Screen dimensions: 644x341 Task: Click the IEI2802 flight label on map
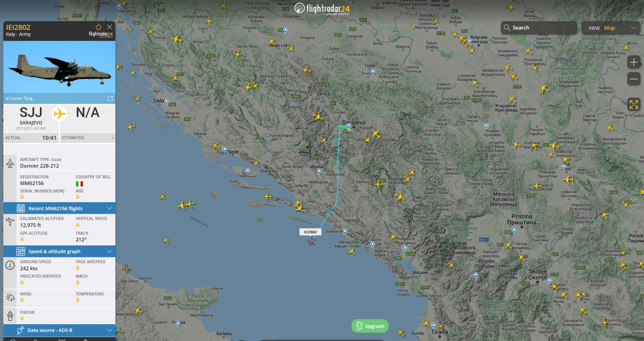tap(310, 232)
